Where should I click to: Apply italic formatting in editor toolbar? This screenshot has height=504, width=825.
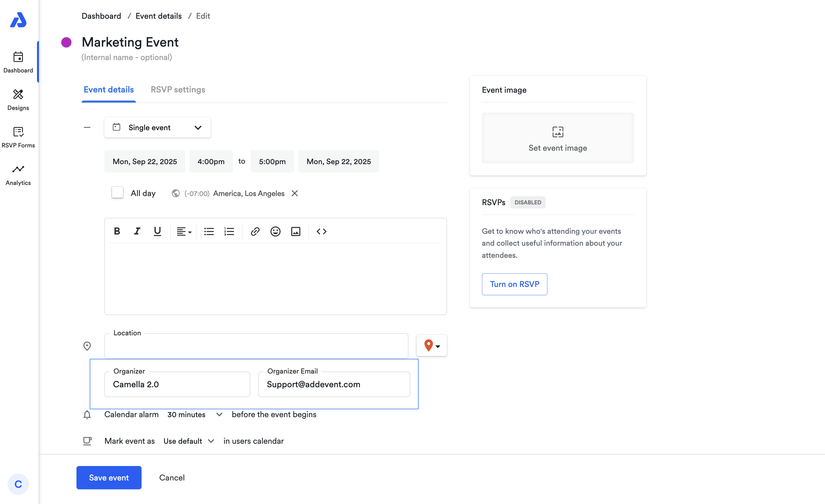tap(137, 231)
